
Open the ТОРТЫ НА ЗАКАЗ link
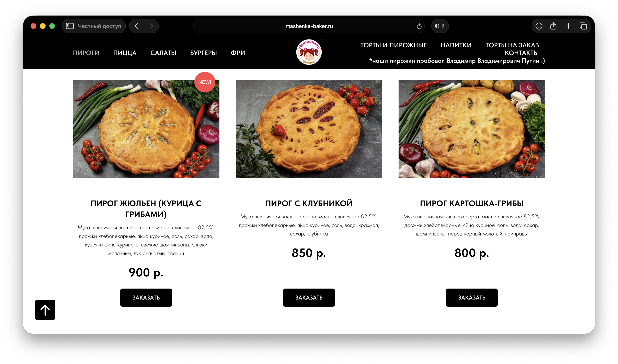512,45
